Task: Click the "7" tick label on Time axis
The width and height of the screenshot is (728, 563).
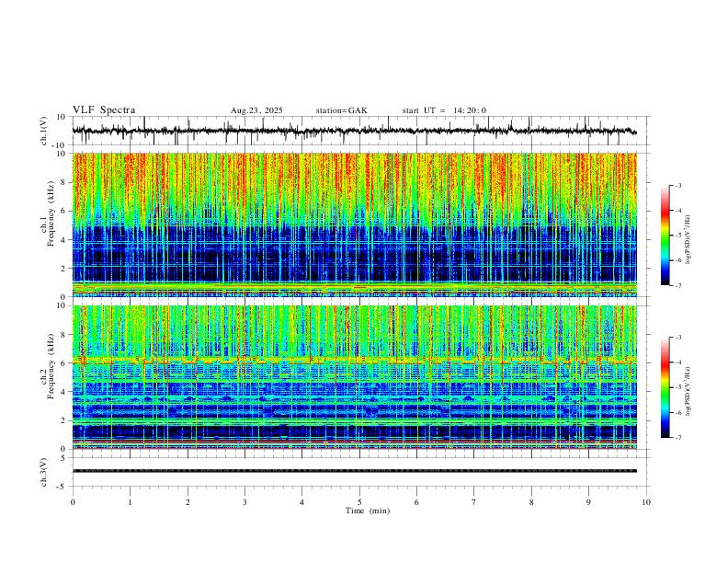Action: (474, 502)
